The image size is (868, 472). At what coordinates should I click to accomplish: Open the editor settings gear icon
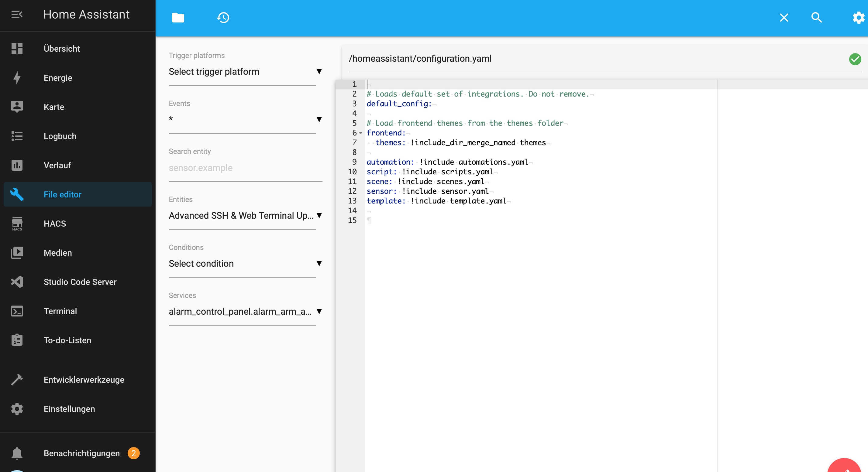pos(858,18)
